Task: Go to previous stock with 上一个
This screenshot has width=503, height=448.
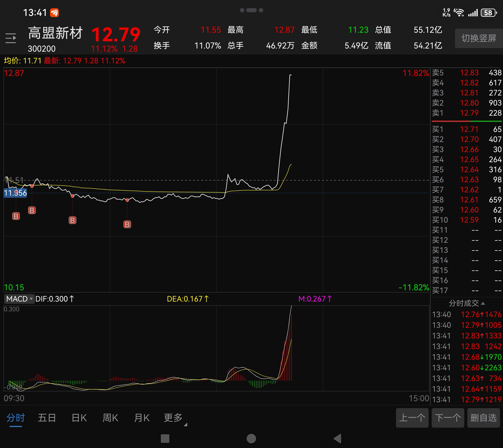Action: tap(412, 418)
